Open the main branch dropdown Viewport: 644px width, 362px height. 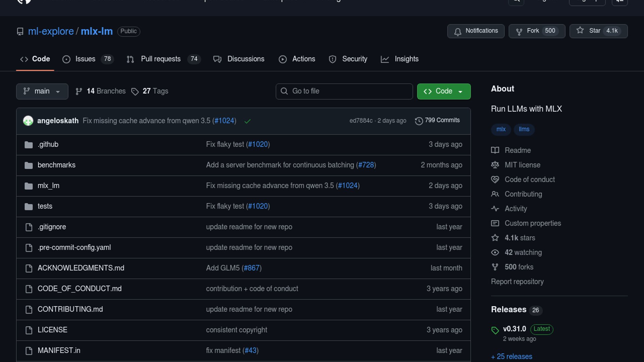click(42, 91)
